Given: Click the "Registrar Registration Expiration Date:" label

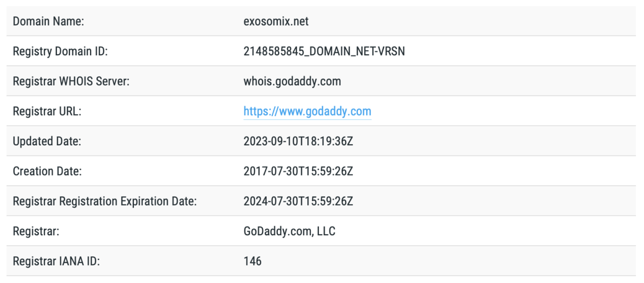Looking at the screenshot, I should tap(105, 202).
